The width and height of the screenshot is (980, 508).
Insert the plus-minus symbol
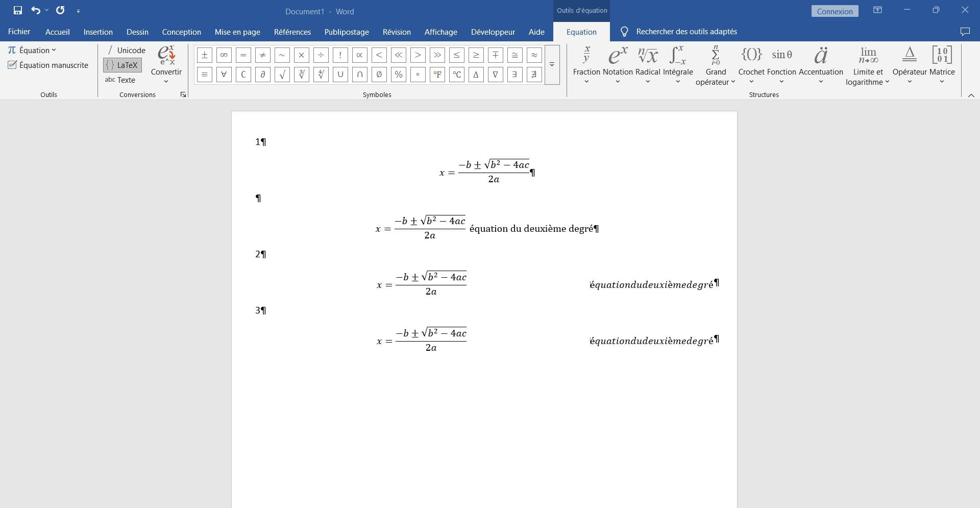(x=204, y=55)
